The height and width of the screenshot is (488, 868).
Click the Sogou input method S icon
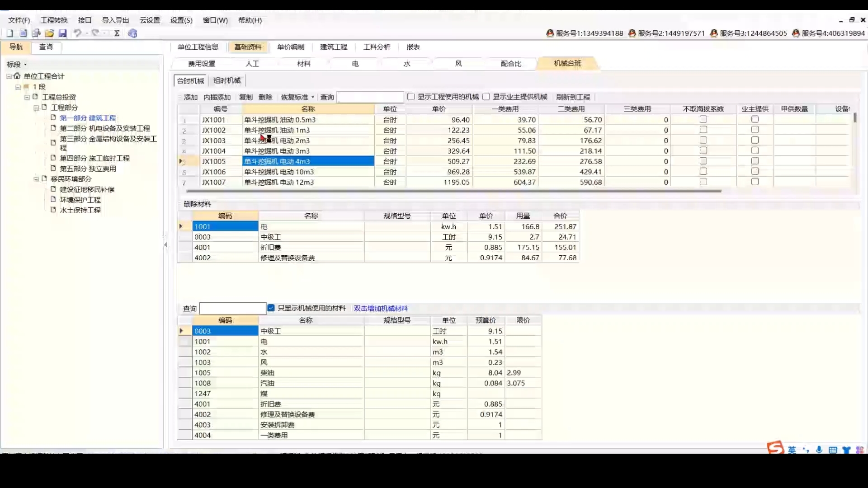pos(775,447)
